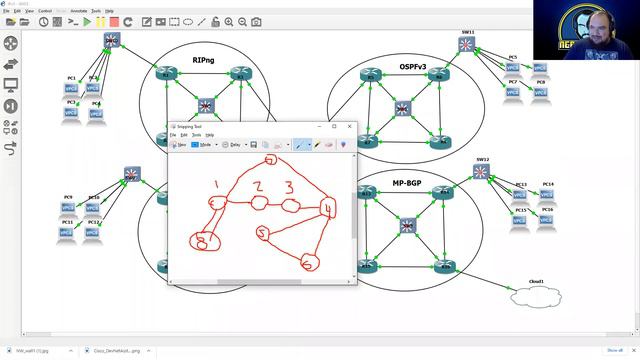
Task: Click Snipping Tool horizontal scrollbar thumb
Action: point(259,282)
